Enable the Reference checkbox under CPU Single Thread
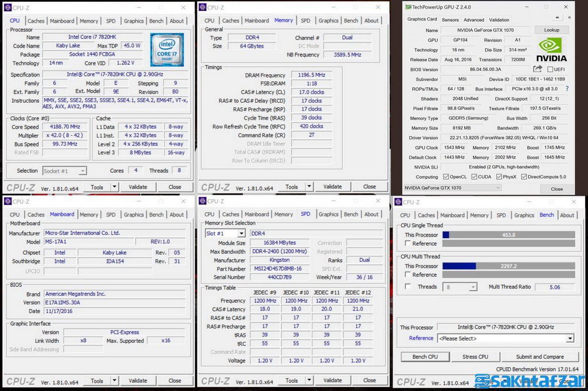Screen dimensions: 588x391 (407, 243)
